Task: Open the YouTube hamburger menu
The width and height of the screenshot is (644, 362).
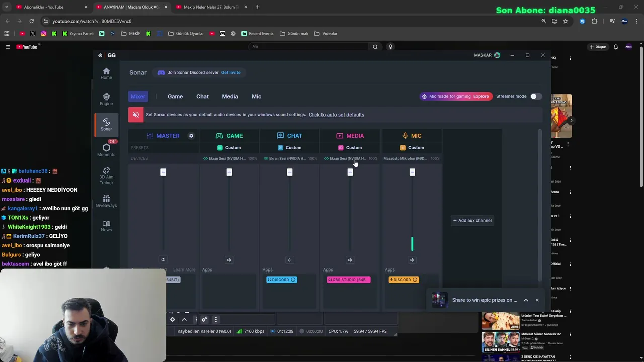Action: pos(8,47)
